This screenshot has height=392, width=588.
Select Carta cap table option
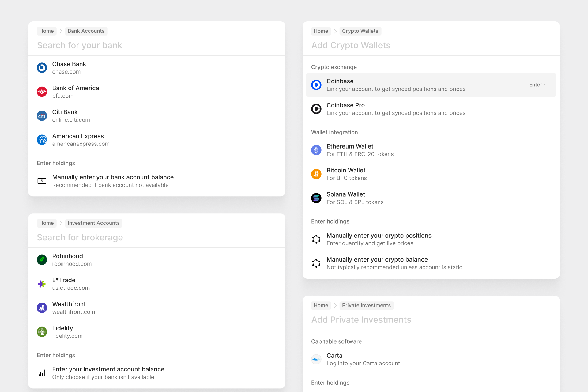(431, 359)
